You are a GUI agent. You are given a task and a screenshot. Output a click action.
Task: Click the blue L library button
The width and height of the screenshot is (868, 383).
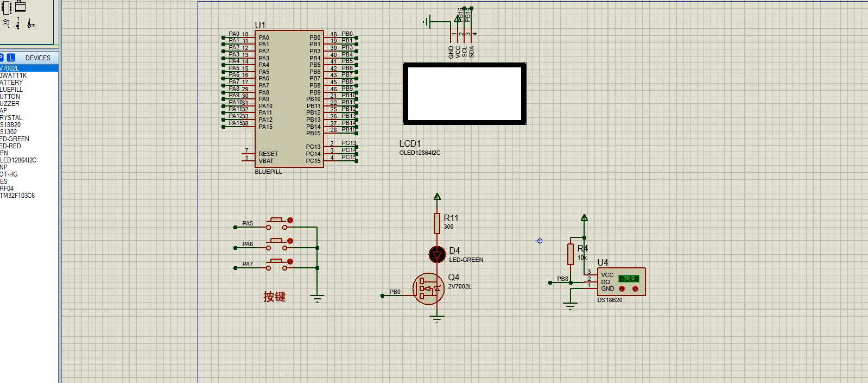point(11,58)
